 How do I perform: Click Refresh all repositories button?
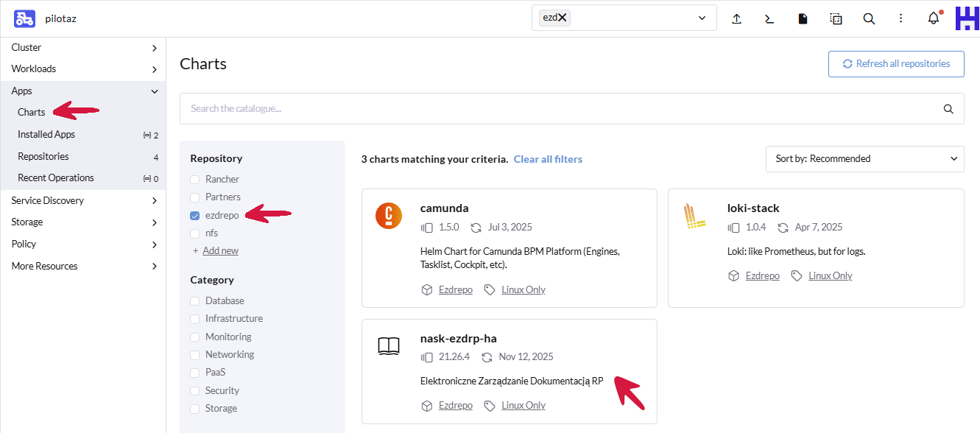[x=896, y=64]
